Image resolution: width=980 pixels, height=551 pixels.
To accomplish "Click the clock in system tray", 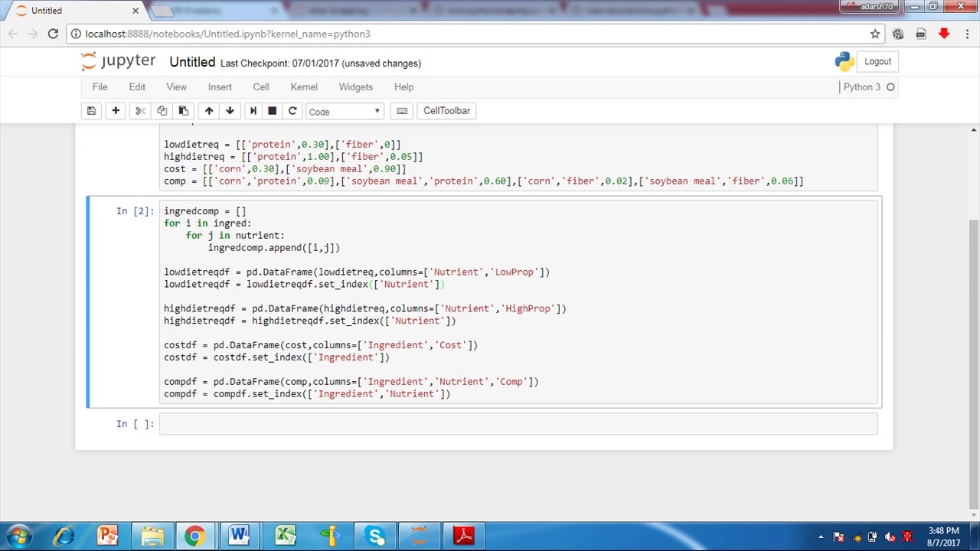I will tap(943, 536).
